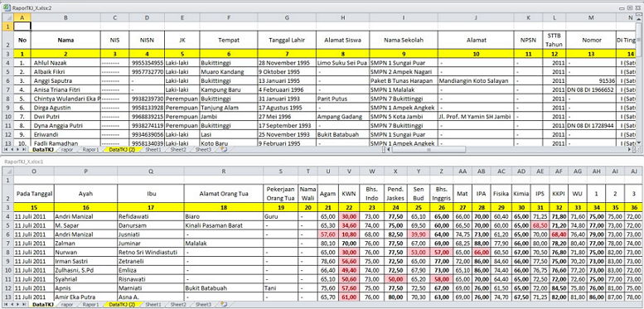Open Sheet3 tab in bottom window
This screenshot has width=644, height=309.
(203, 305)
